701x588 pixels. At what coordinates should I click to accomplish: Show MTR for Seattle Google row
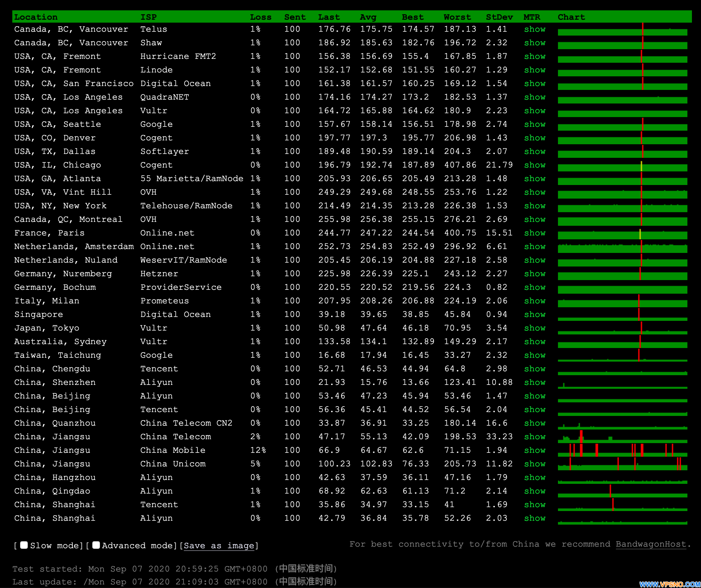coord(535,125)
